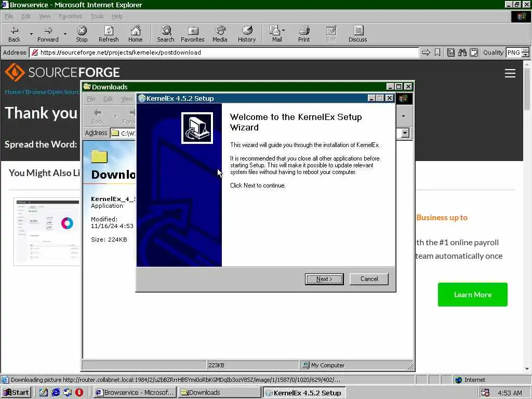
Task: Open the File menu in Internet Explorer
Action: coord(9,16)
